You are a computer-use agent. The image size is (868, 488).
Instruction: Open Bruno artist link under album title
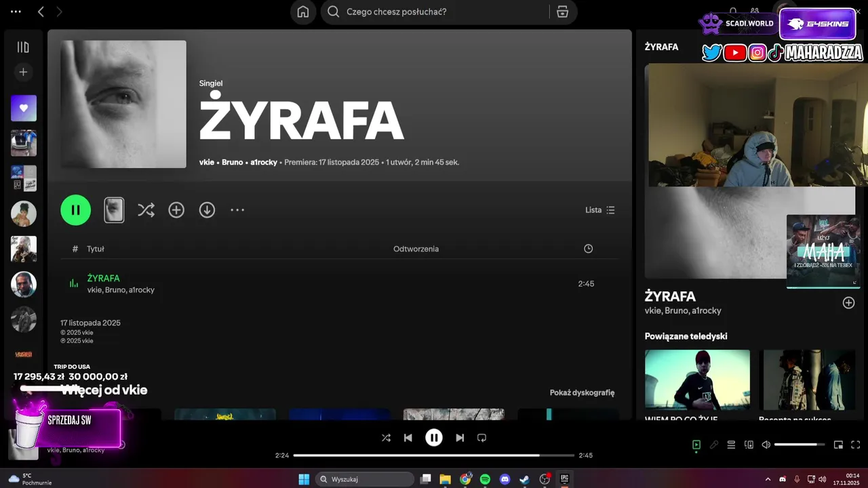pos(232,162)
